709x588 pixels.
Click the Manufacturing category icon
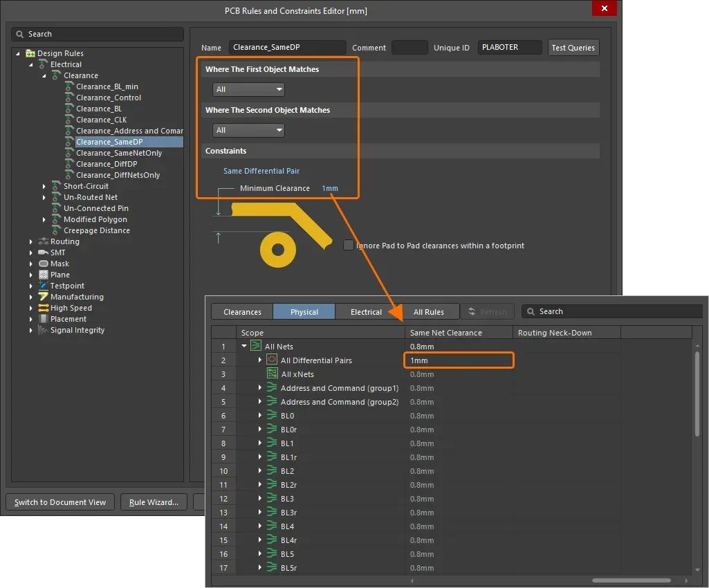[x=44, y=297]
